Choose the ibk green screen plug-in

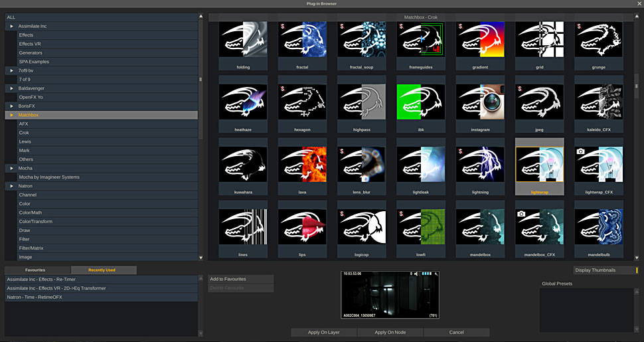(x=421, y=102)
